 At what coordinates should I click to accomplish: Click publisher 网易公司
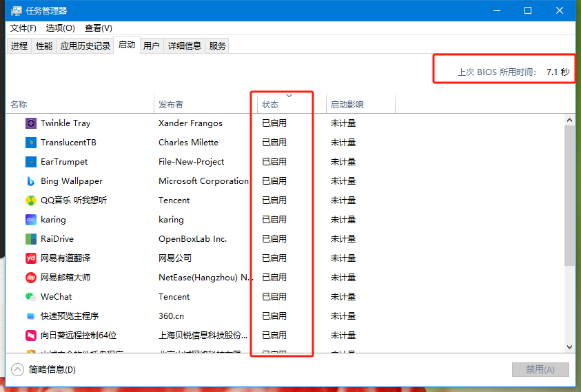[175, 258]
